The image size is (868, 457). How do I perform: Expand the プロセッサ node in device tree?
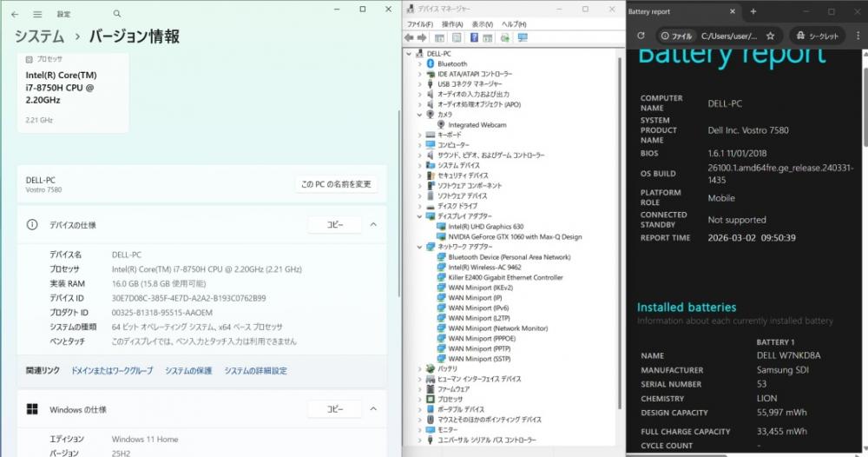(419, 400)
